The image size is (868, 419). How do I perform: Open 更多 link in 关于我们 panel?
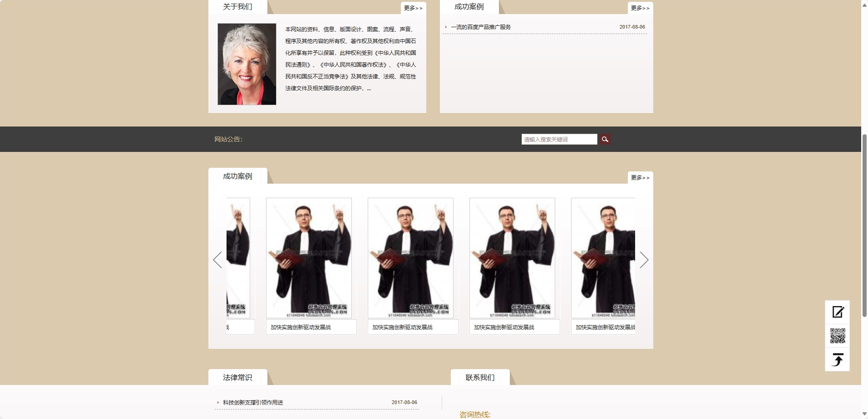(x=413, y=8)
